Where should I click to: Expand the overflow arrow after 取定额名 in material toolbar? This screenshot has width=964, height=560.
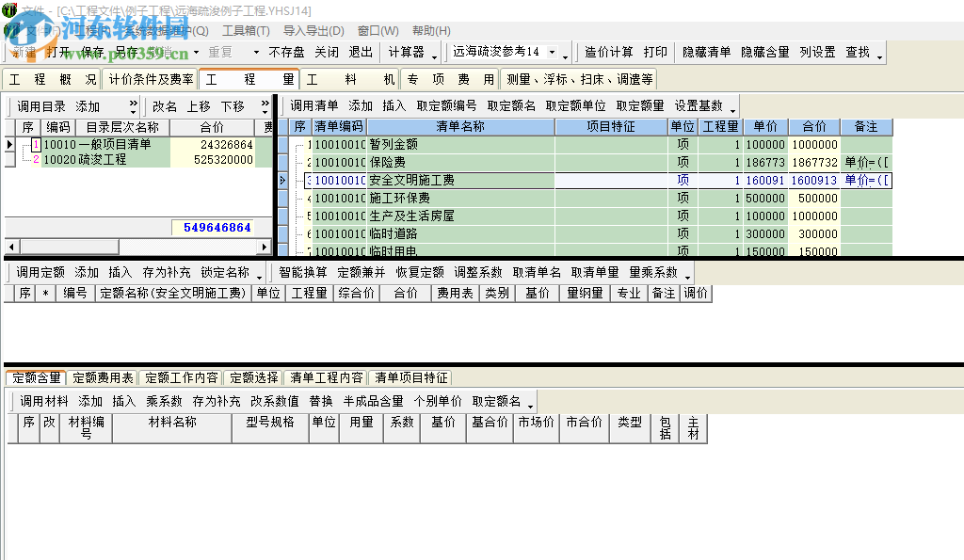(x=530, y=406)
